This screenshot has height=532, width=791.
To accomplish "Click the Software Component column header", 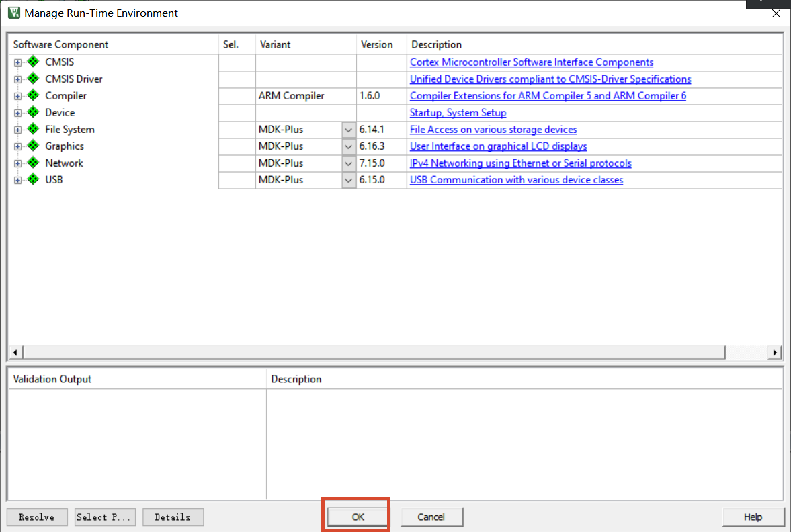I will [114, 44].
